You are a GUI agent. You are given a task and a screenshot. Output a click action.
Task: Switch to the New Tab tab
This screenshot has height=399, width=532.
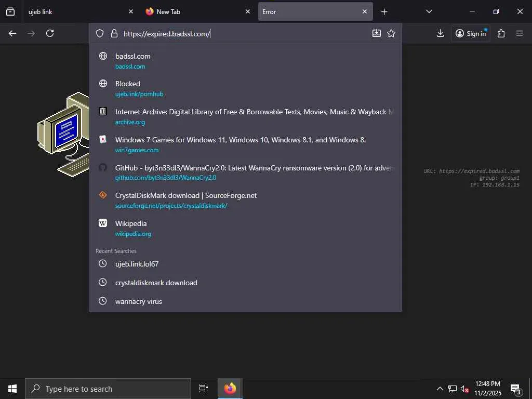pos(198,11)
